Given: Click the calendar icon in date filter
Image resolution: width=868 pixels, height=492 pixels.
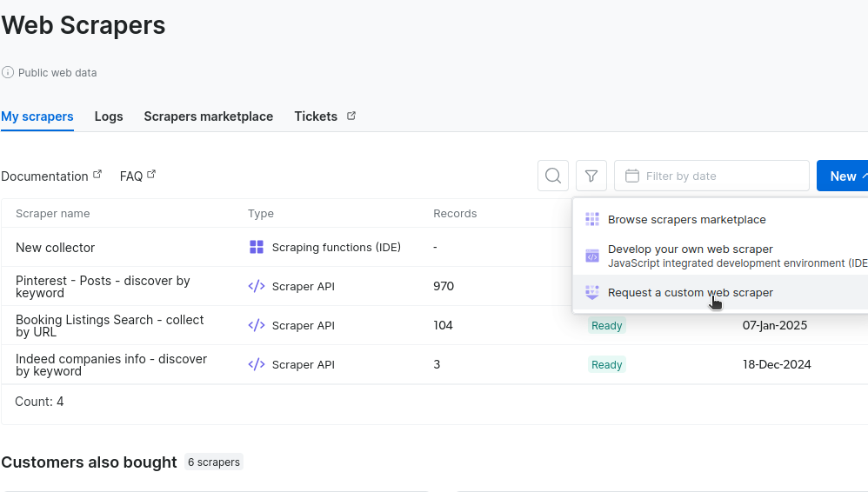Looking at the screenshot, I should pos(632,176).
